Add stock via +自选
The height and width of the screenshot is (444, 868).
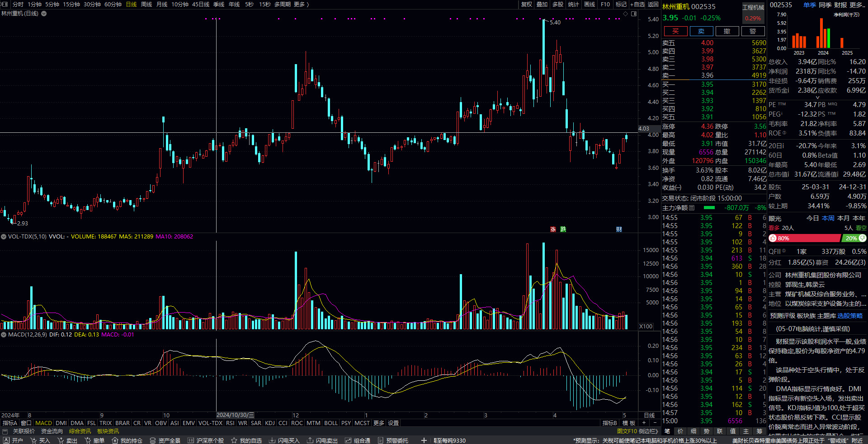pos(637,4)
